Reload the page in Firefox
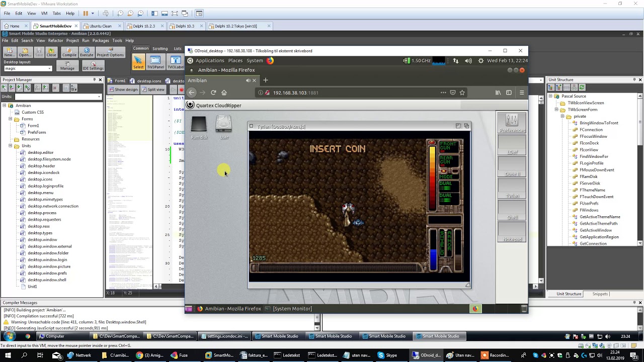 (x=213, y=93)
